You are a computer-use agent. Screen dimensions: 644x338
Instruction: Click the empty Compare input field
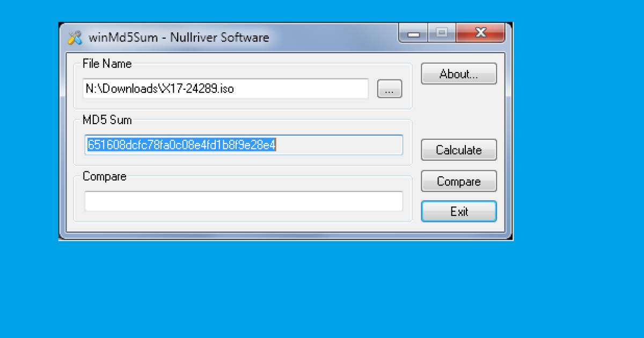[244, 201]
